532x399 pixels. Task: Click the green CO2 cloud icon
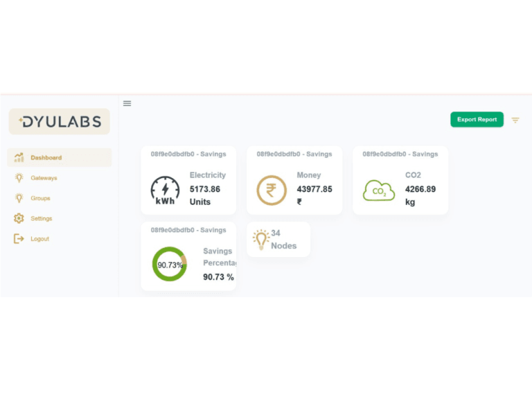click(378, 190)
